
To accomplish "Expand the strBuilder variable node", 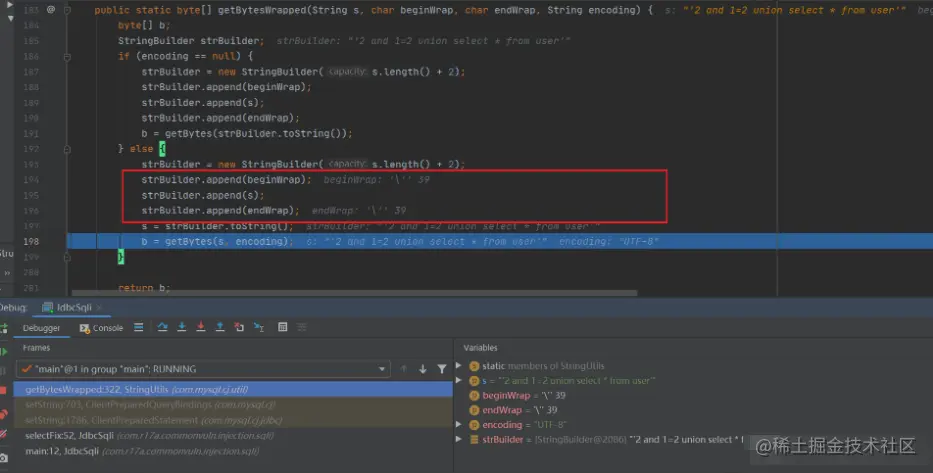I will click(x=459, y=439).
